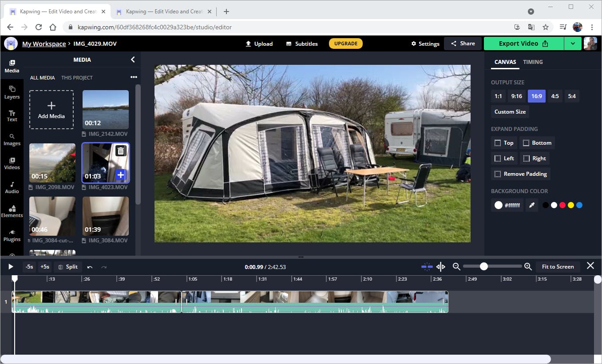Select the 1:1 output size
The height and width of the screenshot is (364, 602).
point(499,96)
